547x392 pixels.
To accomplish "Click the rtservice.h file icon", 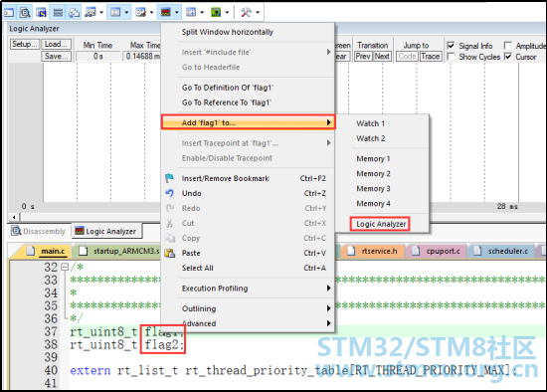I will [x=351, y=251].
